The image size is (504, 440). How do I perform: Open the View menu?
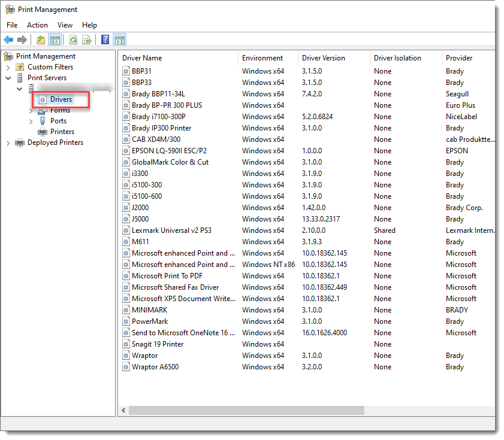(x=65, y=25)
